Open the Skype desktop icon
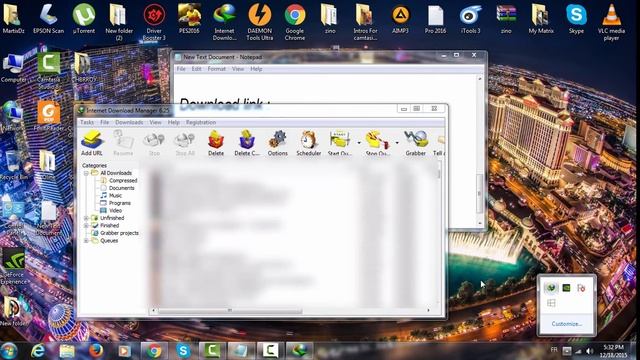The width and height of the screenshot is (640, 360). [x=576, y=19]
